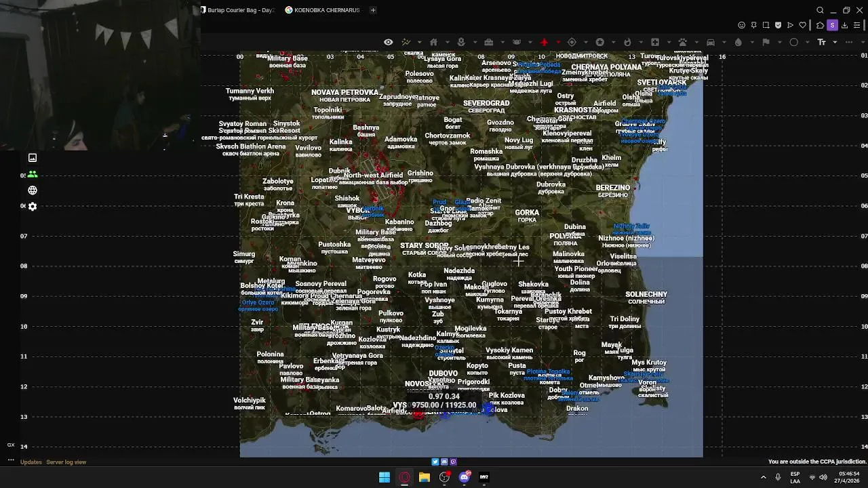Image resolution: width=868 pixels, height=488 pixels.
Task: Click SEVEROGRAD label on map
Action: coord(486,104)
